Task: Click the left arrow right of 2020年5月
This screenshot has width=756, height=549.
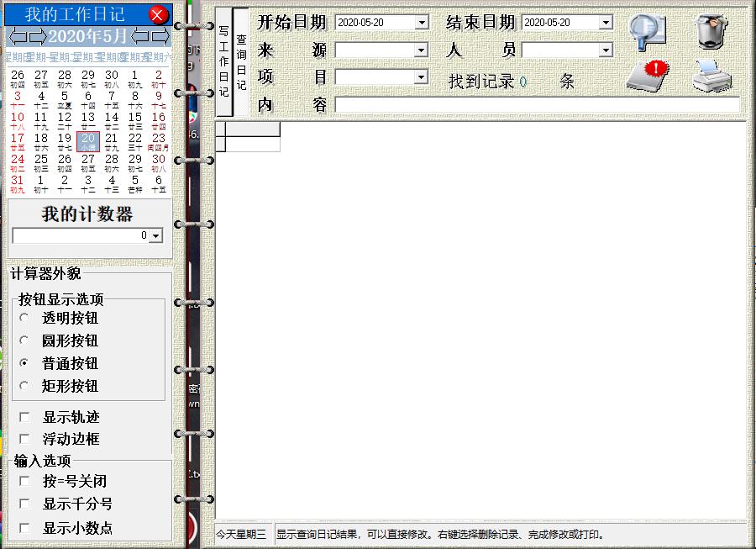Action: pyautogui.click(x=140, y=36)
